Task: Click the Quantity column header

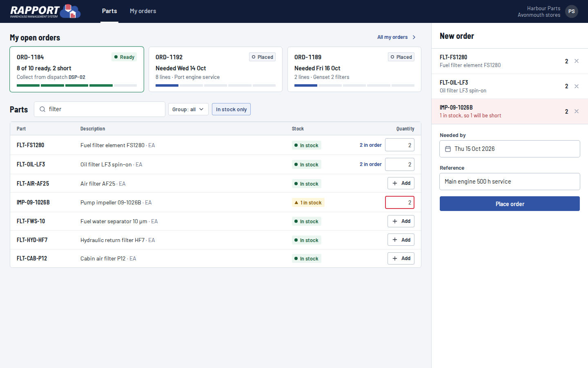Action: [405, 129]
